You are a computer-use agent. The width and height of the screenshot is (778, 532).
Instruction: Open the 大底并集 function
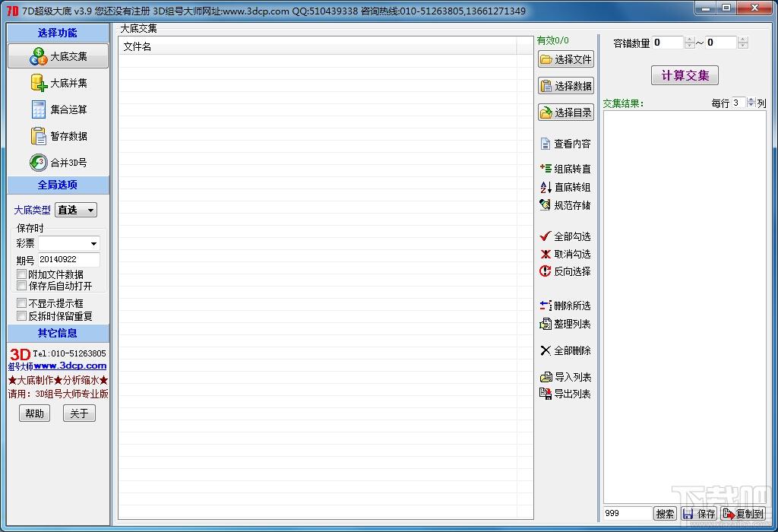coord(58,83)
